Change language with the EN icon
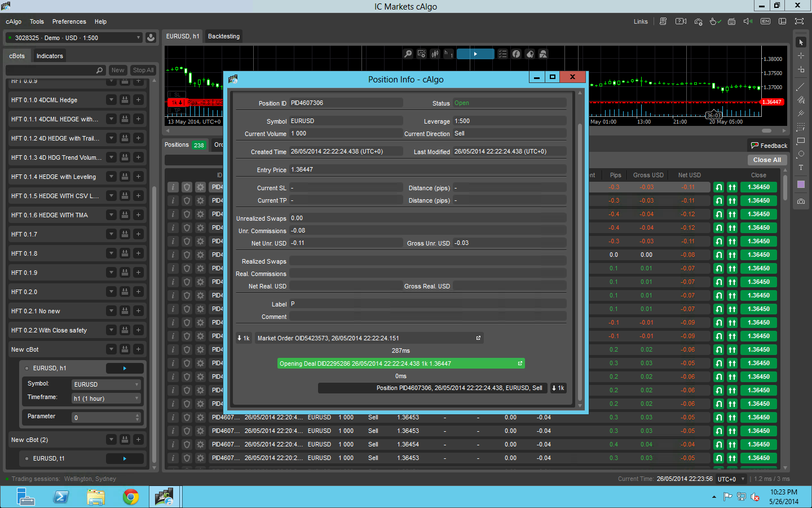 click(x=765, y=21)
